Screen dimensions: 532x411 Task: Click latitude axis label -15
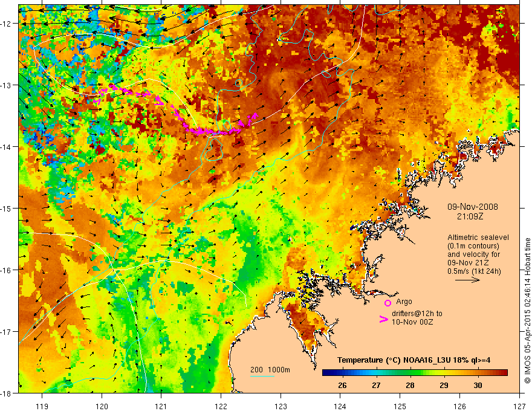click(6, 208)
